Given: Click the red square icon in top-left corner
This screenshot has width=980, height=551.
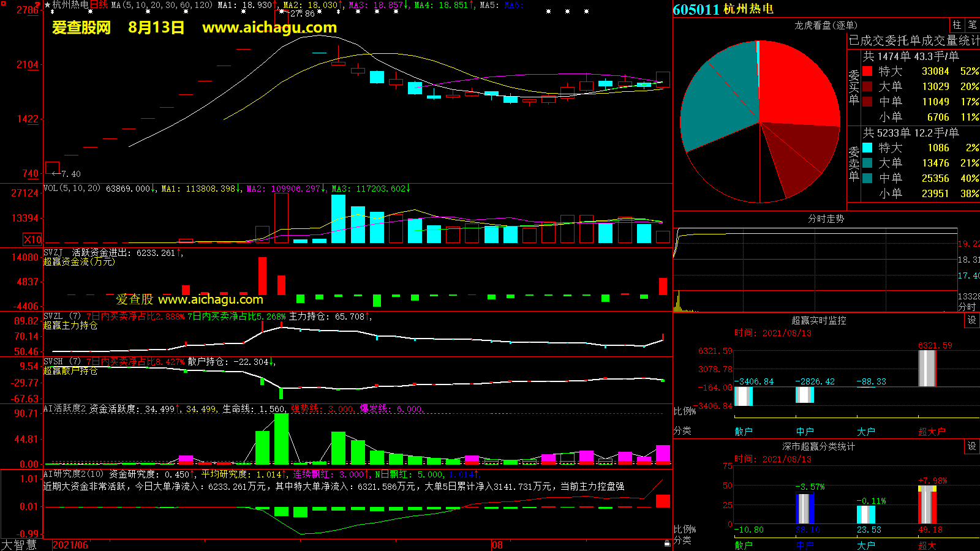Looking at the screenshot, I should pos(3,4).
